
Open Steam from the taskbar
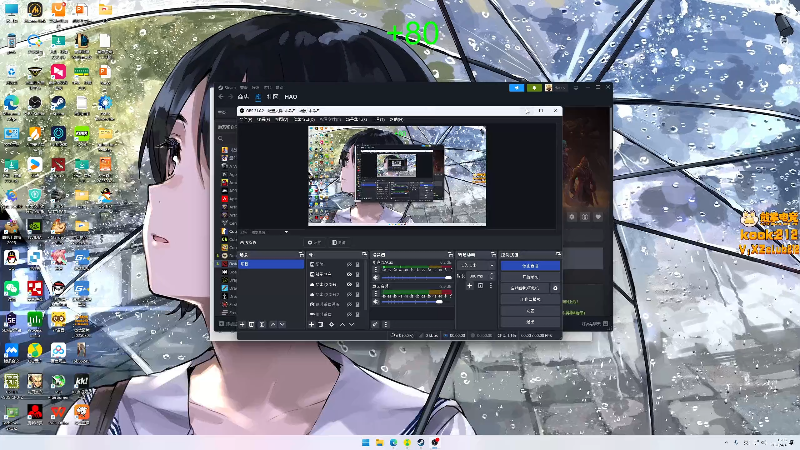click(421, 442)
